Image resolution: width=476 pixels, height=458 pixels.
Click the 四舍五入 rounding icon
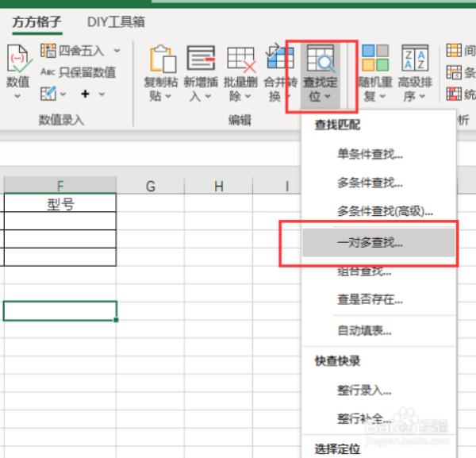point(48,51)
